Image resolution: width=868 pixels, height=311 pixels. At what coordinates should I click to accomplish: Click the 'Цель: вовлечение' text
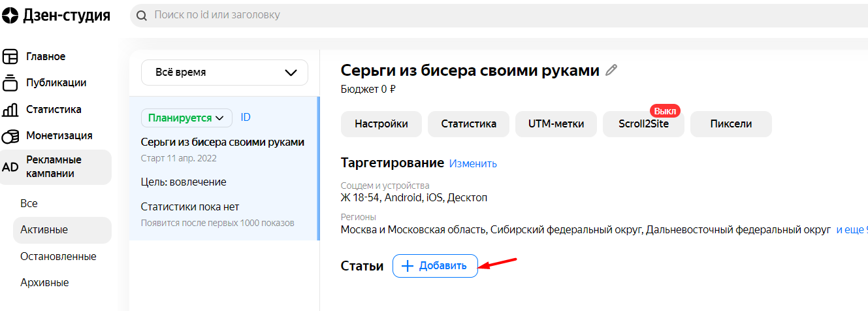pyautogui.click(x=184, y=182)
